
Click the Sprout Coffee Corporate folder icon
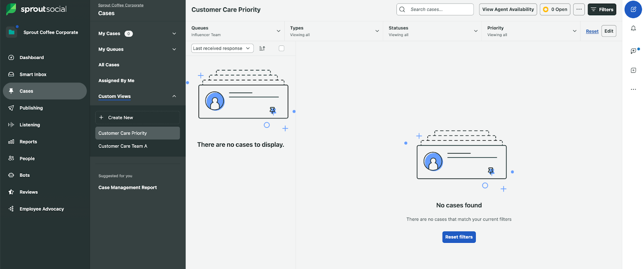coord(12,32)
